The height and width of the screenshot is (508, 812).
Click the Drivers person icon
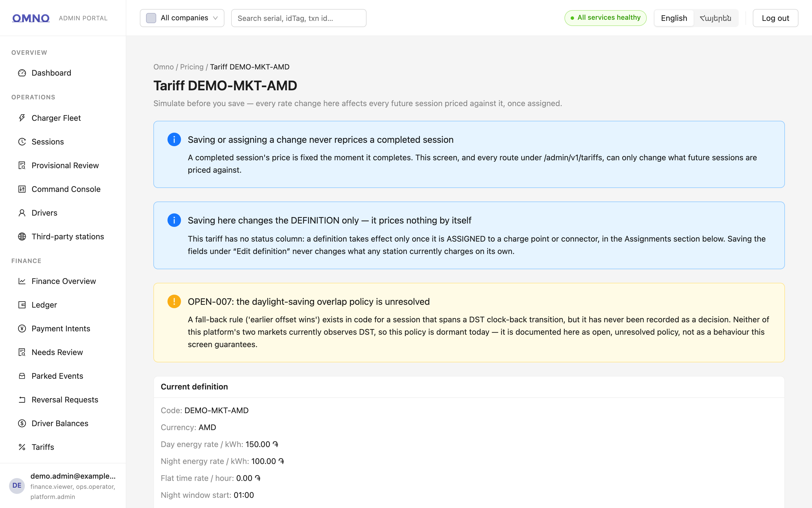(x=22, y=213)
